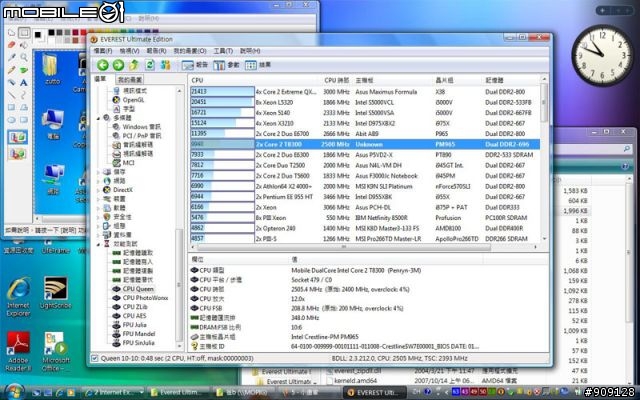The height and width of the screenshot is (400, 640).
Task: Expand the 儲存 storage tree node
Action: coord(98,172)
